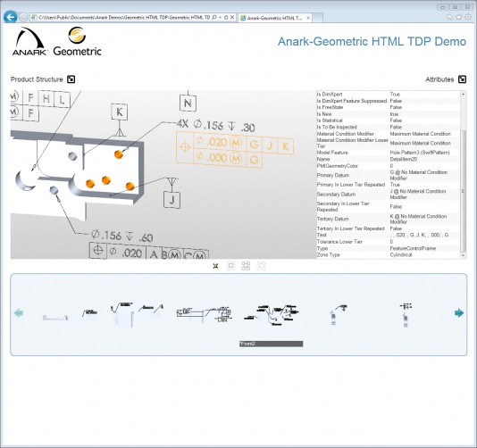Click the 'Cylindrical' Zone Type value
The width and height of the screenshot is (477, 448).
pyautogui.click(x=401, y=255)
